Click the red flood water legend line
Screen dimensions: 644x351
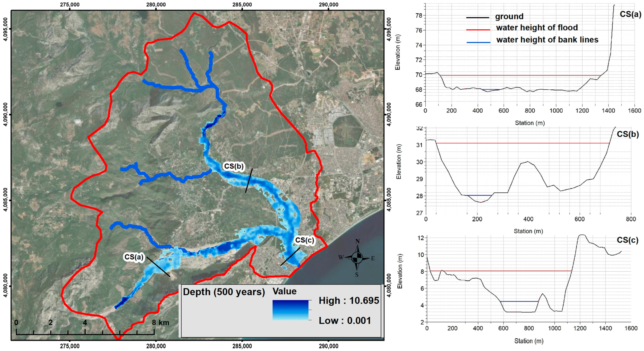coord(478,30)
